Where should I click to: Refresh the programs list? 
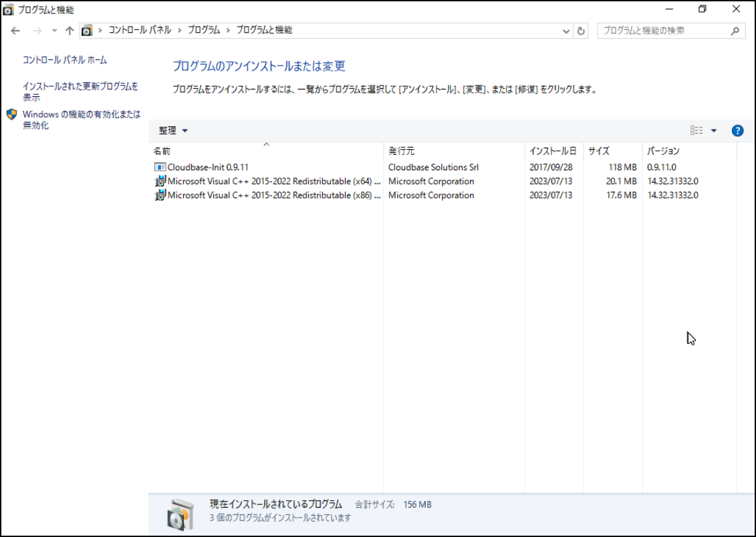pos(581,31)
